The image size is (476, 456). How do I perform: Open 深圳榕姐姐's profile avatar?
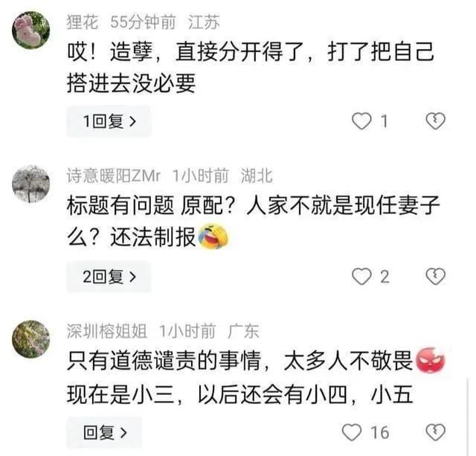coord(30,339)
